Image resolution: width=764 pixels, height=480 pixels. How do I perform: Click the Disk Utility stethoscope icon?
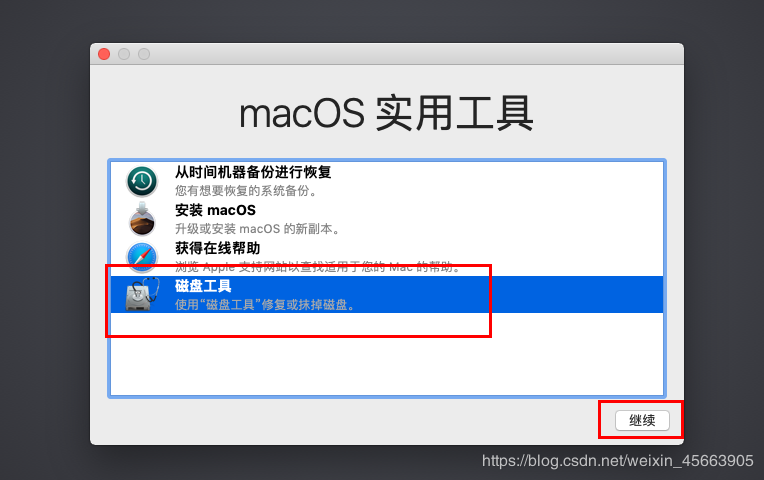pyautogui.click(x=142, y=294)
